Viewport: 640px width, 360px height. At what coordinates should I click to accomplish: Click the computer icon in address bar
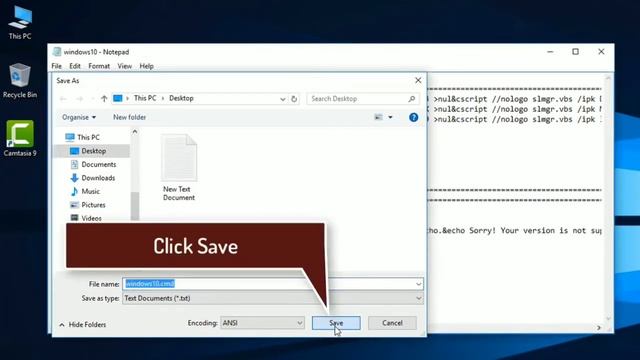click(118, 98)
